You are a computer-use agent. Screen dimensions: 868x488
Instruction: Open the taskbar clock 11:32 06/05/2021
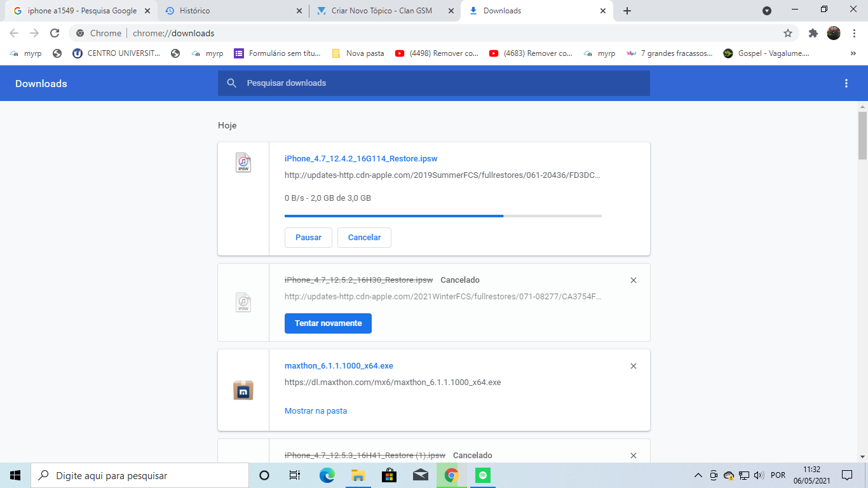click(x=811, y=475)
